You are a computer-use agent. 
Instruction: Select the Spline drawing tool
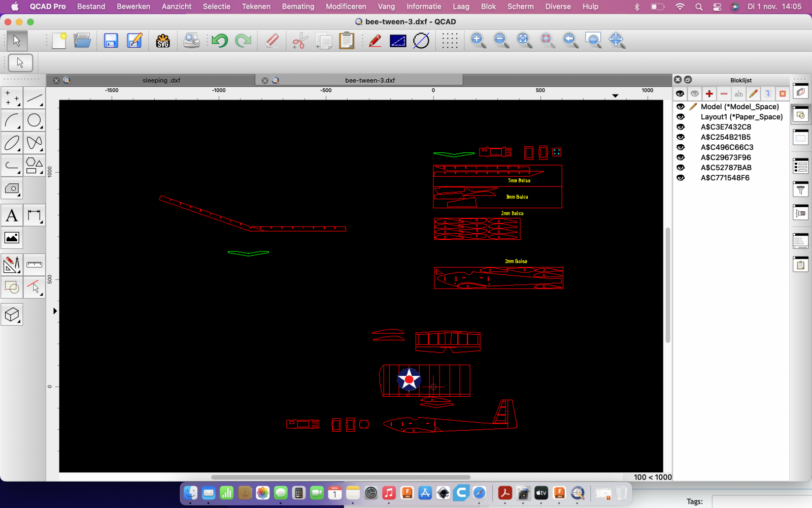click(x=35, y=143)
